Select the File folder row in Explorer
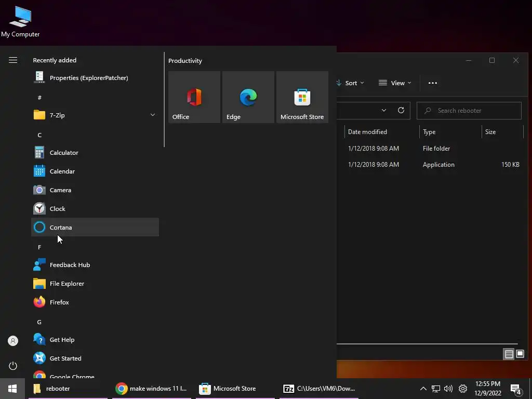The image size is (532, 399). (430, 148)
